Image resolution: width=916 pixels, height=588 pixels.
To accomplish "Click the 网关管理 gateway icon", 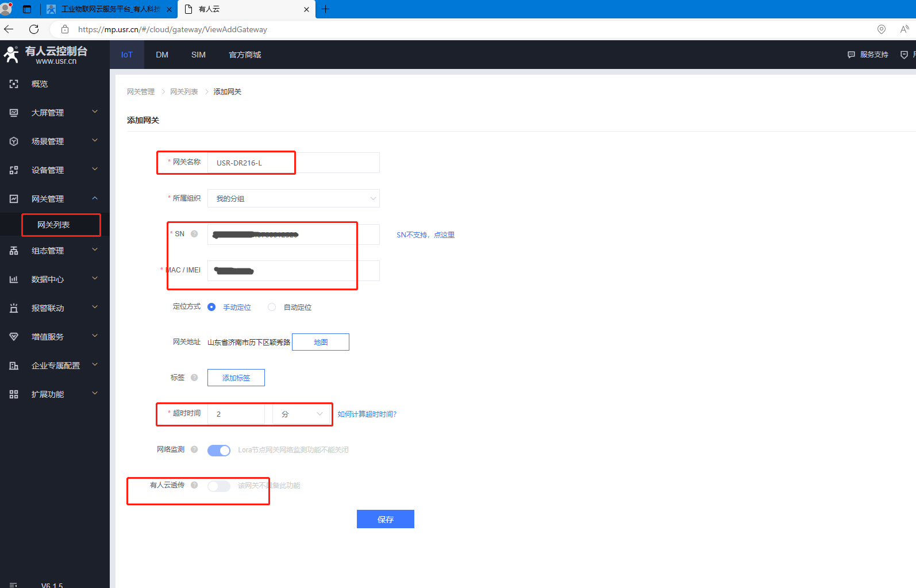I will tap(14, 199).
